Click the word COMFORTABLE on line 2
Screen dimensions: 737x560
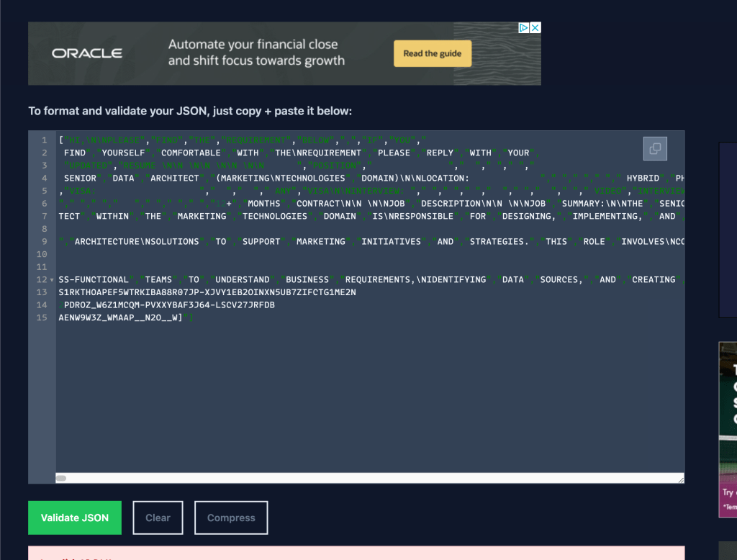tap(191, 153)
